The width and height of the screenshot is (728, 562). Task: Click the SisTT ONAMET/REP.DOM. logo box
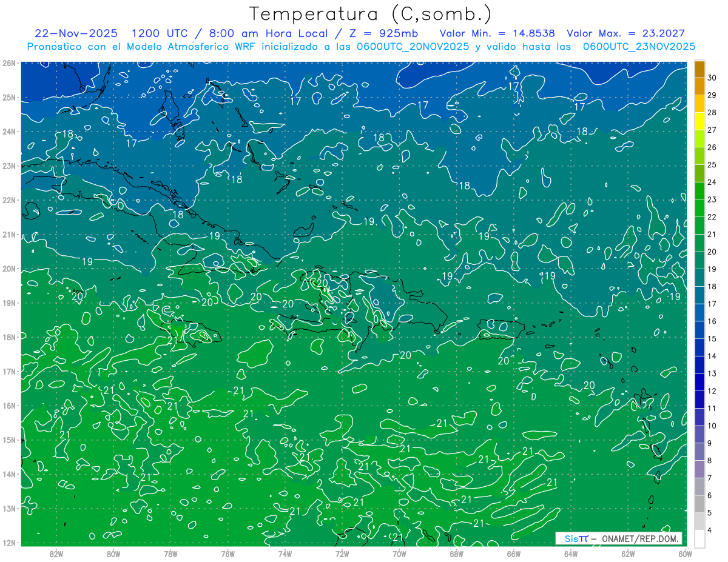(619, 538)
